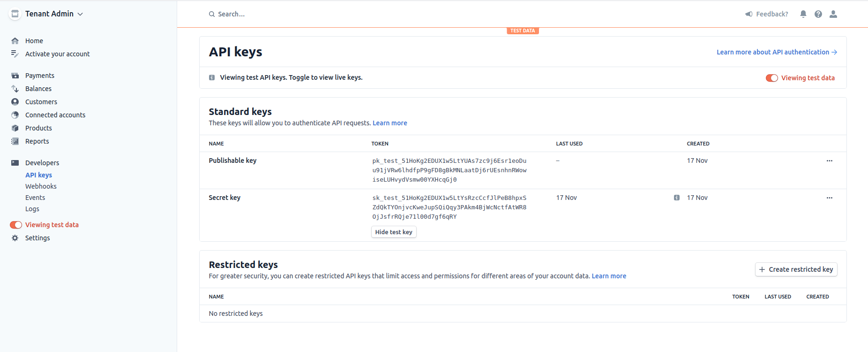Click the Customers person icon

tap(15, 102)
